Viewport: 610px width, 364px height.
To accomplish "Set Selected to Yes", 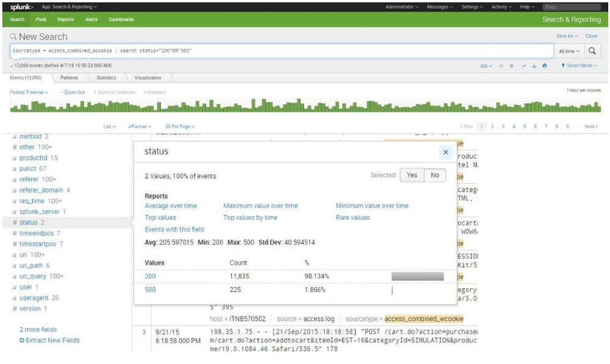I will coord(412,175).
